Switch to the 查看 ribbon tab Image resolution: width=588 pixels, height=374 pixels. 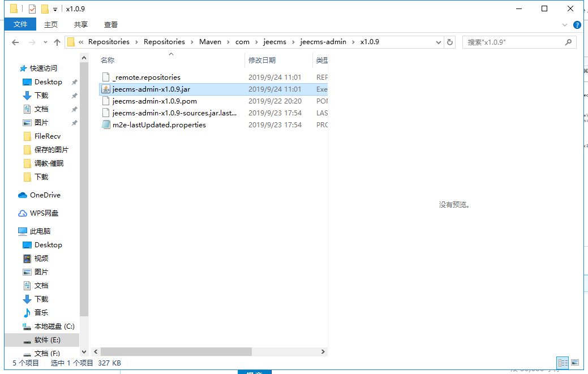110,25
